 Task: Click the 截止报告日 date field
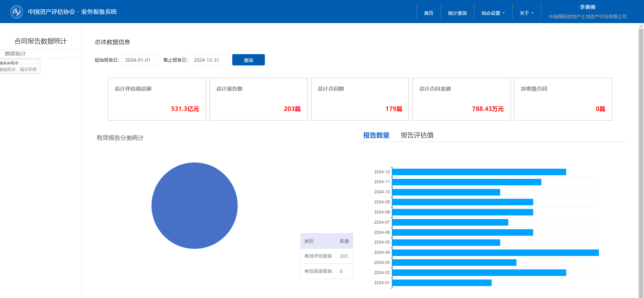(x=209, y=60)
